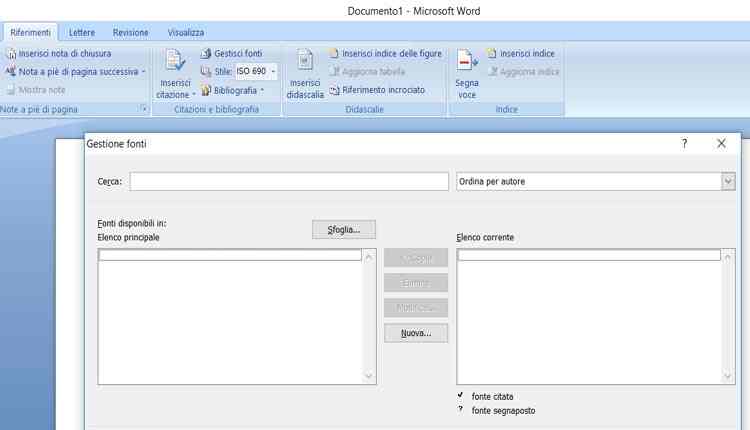The height and width of the screenshot is (430, 750).
Task: Click the Cerca search field
Action: tap(289, 182)
